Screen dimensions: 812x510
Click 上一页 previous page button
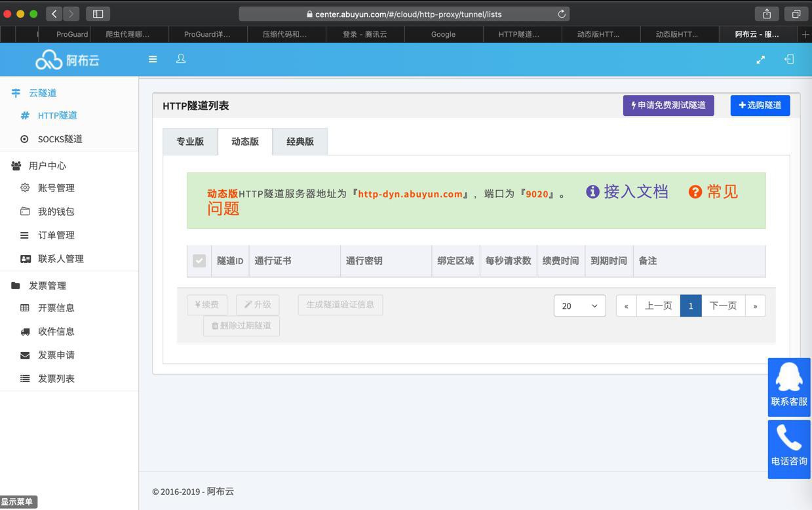click(x=658, y=306)
